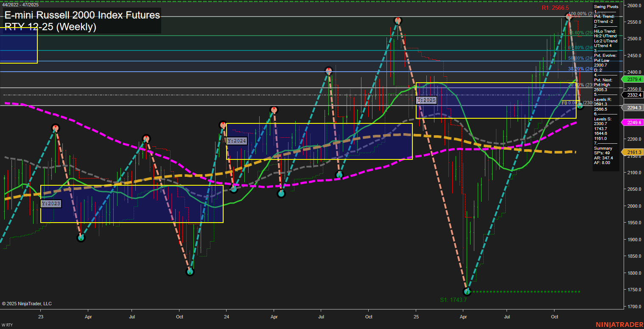Select the AF: 8.00 summary line

pyautogui.click(x=602, y=163)
